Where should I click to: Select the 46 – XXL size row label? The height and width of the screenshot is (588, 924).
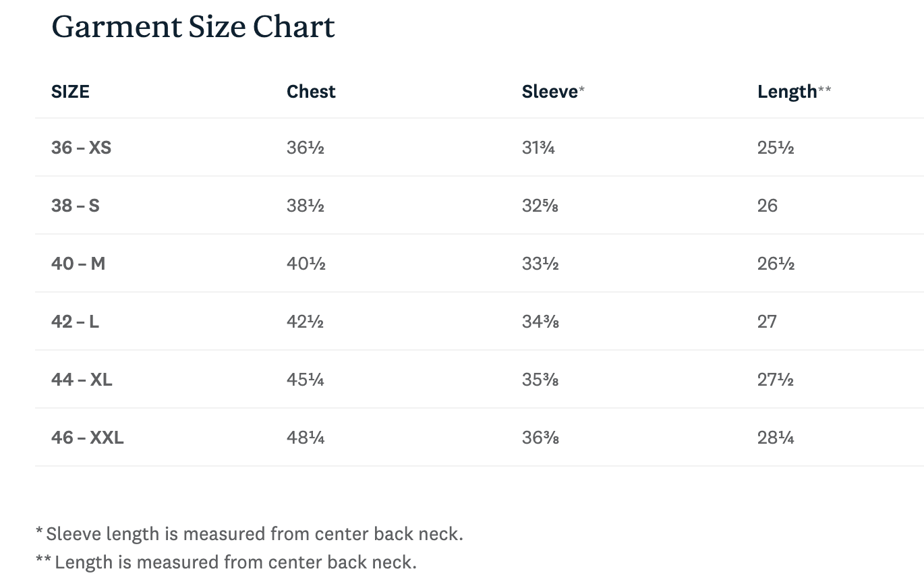click(88, 438)
